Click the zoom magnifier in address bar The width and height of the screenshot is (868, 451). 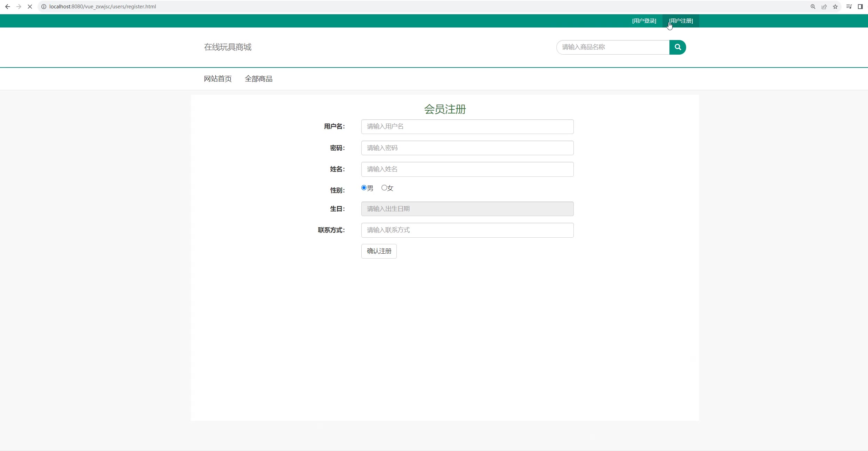813,7
